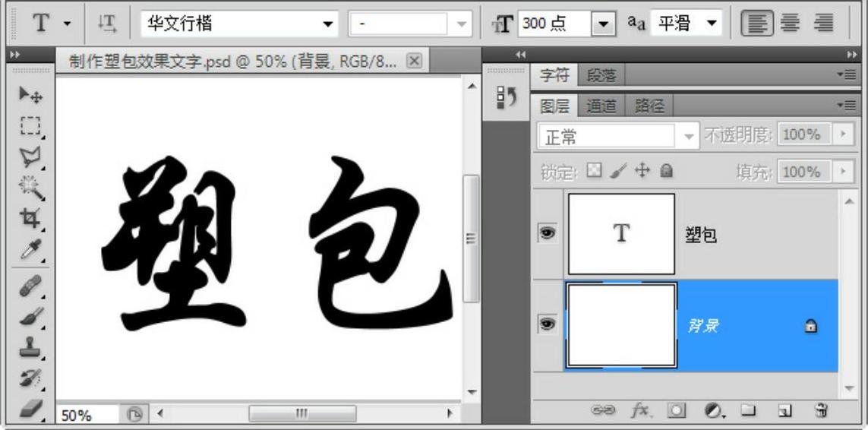This screenshot has width=868, height=430.
Task: Select the Crop tool
Action: point(30,217)
